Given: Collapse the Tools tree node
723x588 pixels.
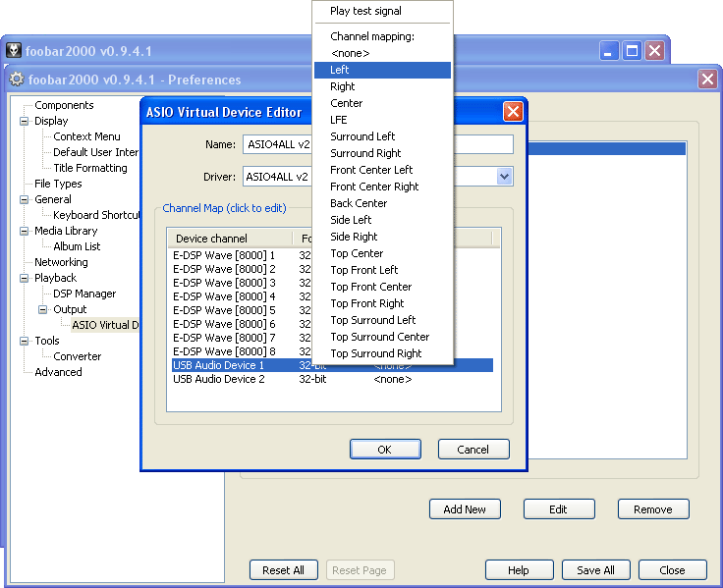Looking at the screenshot, I should tap(24, 341).
